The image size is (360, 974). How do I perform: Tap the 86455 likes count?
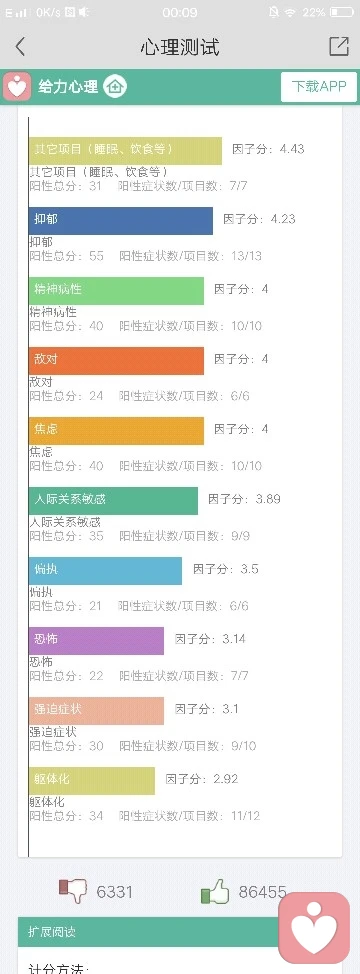point(263,893)
